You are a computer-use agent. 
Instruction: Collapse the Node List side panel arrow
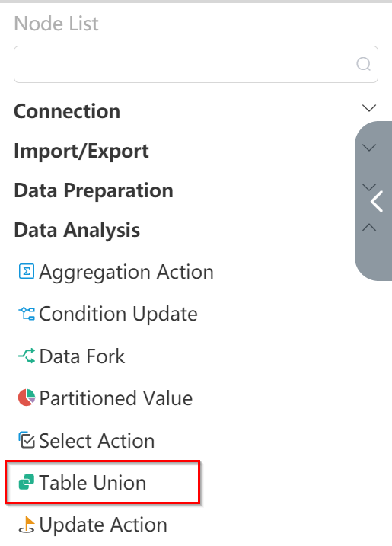click(x=376, y=201)
